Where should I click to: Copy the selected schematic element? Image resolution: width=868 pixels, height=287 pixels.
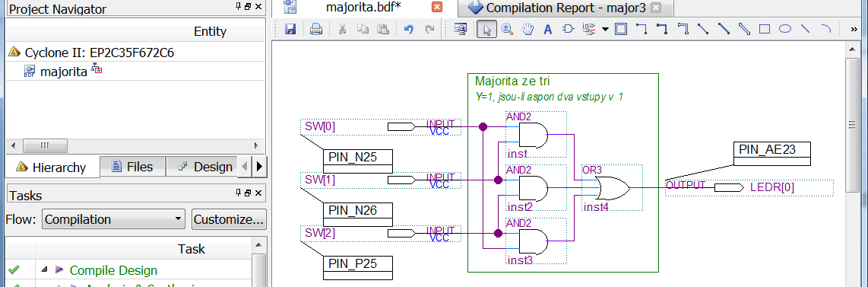tap(363, 30)
